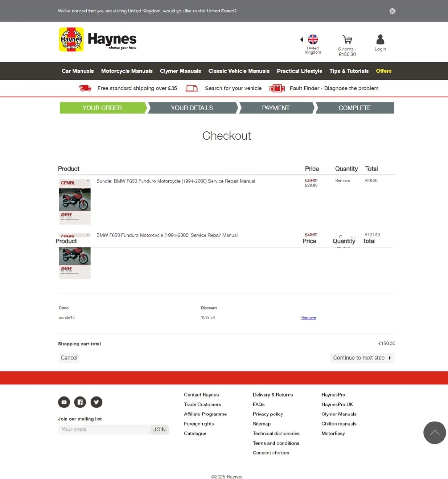The height and width of the screenshot is (479, 448).
Task: Open Terms and conditions link
Action: point(276,443)
